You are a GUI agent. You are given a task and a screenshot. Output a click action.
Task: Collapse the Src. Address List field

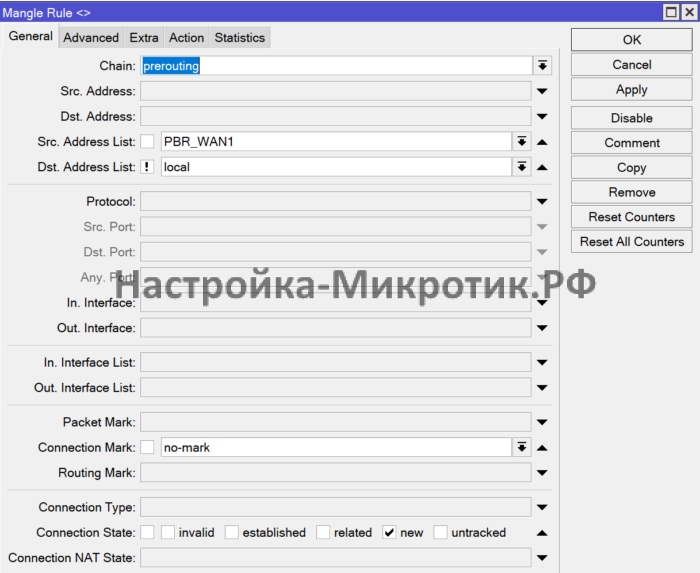coord(542,142)
